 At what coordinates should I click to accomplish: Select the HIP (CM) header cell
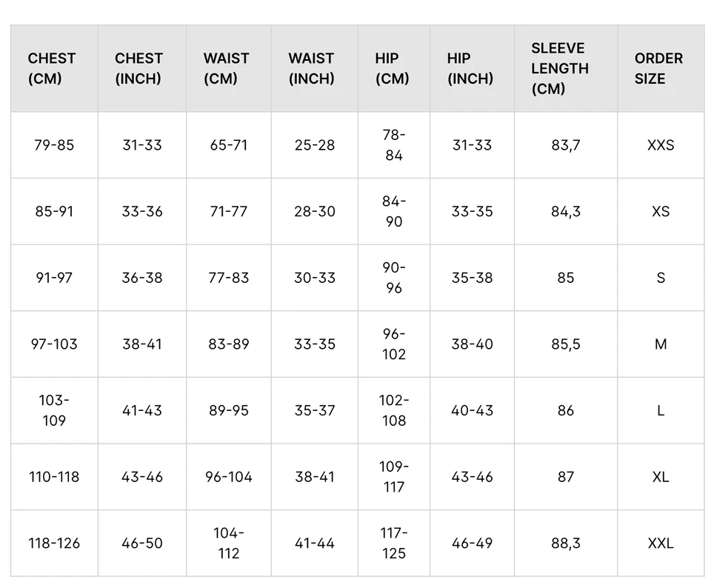[x=393, y=68]
